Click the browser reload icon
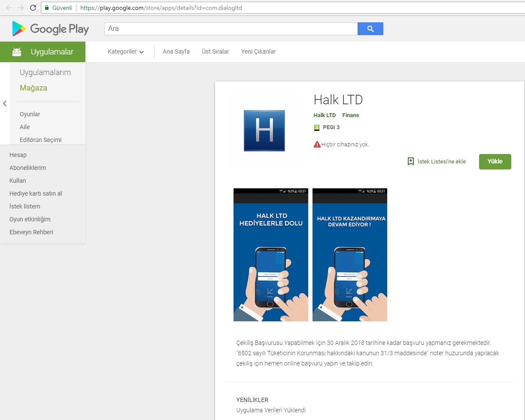 pos(33,8)
